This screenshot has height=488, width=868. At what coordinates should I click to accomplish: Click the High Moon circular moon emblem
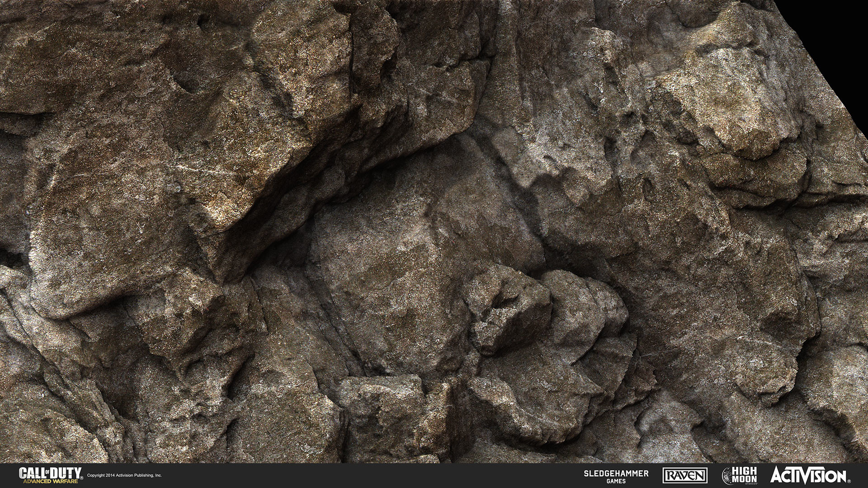(x=727, y=476)
